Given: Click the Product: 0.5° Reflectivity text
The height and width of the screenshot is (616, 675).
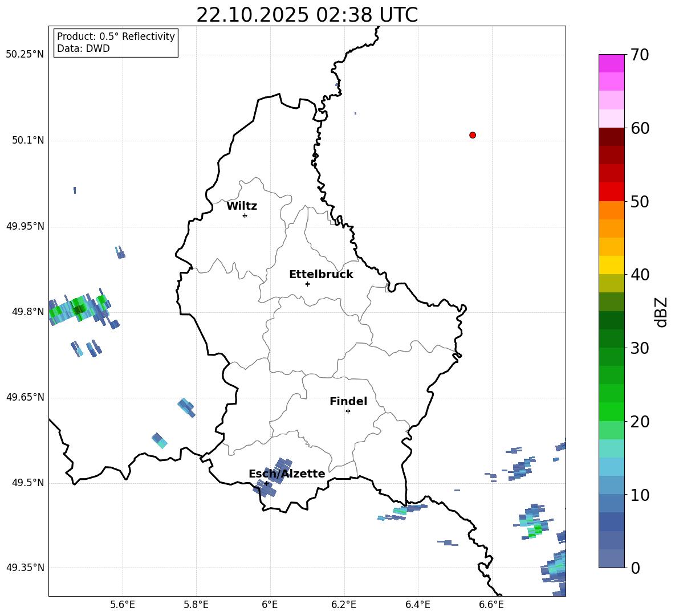Looking at the screenshot, I should [116, 36].
